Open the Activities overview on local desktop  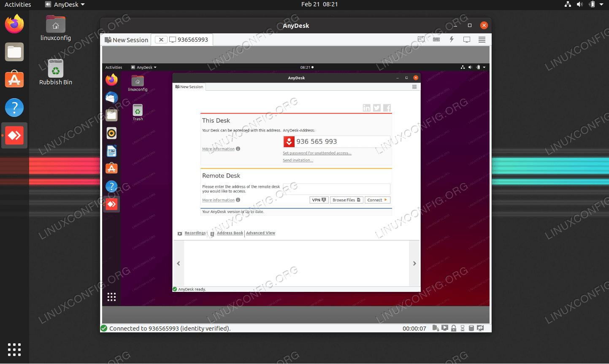(x=18, y=4)
